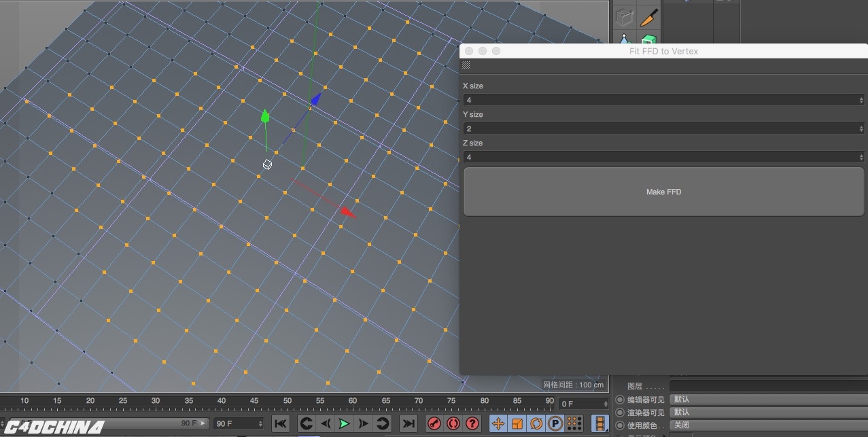Open the 渲染器可见 dropdown set to 默认

[x=768, y=413]
